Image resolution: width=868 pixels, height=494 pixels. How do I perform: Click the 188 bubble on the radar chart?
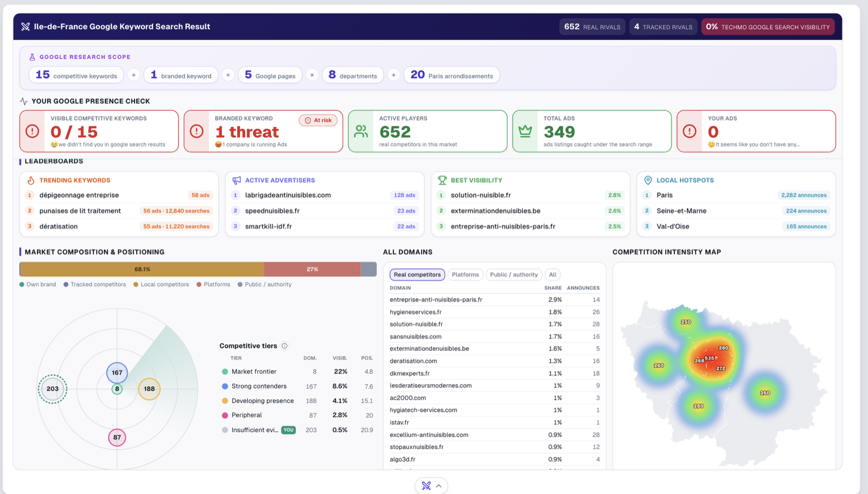pyautogui.click(x=149, y=389)
